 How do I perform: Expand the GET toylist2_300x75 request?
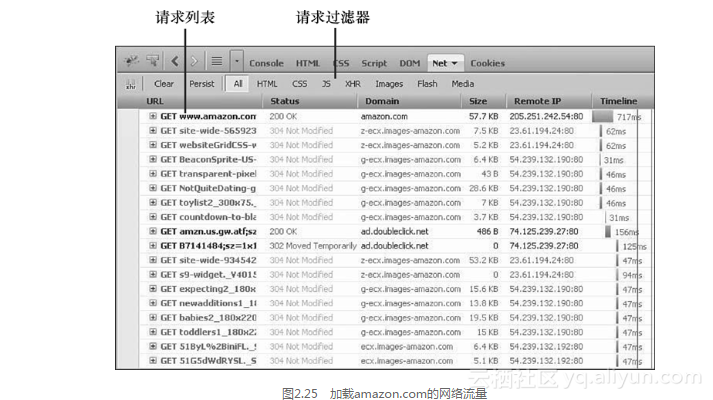click(153, 202)
